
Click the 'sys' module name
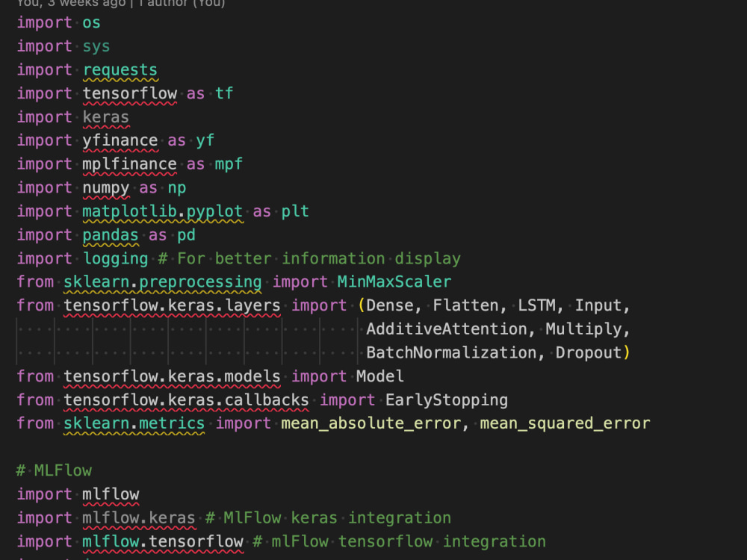96,46
